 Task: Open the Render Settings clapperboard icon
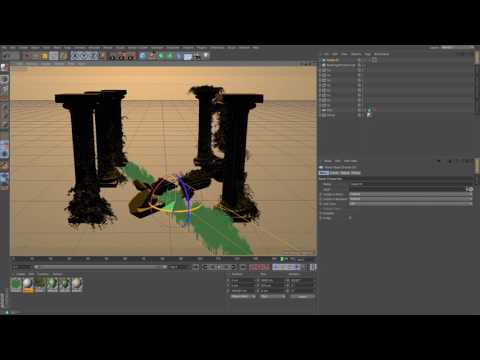point(131,56)
